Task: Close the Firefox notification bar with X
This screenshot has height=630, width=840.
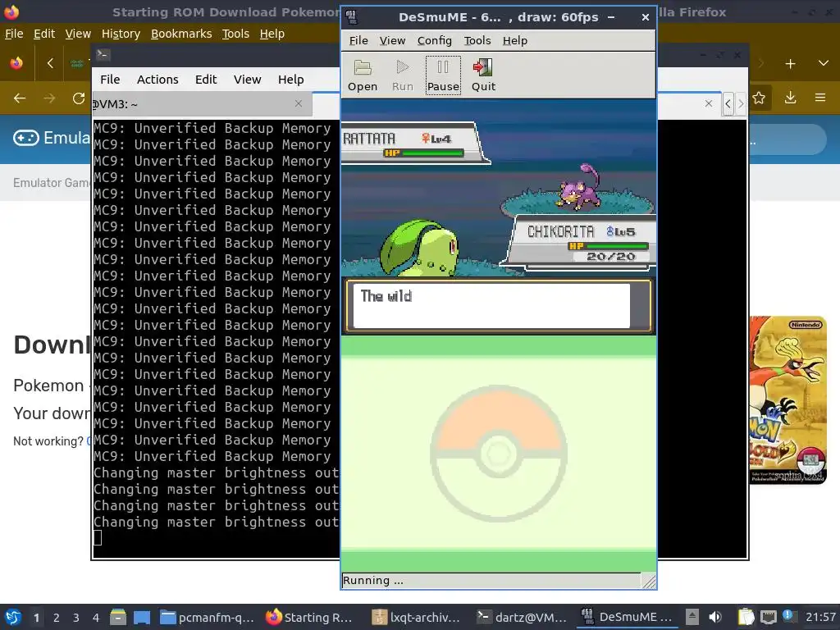Action: pos(708,103)
